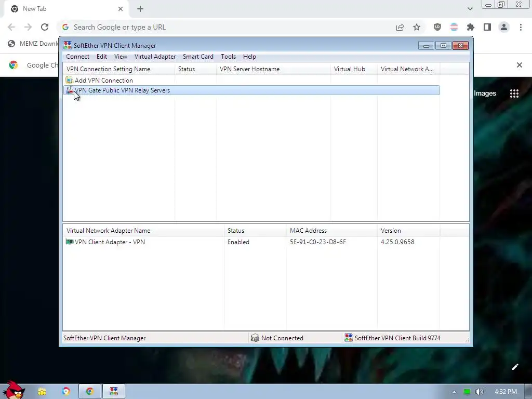
Task: Dismiss the Google Chrome notification bar
Action: coord(519,65)
